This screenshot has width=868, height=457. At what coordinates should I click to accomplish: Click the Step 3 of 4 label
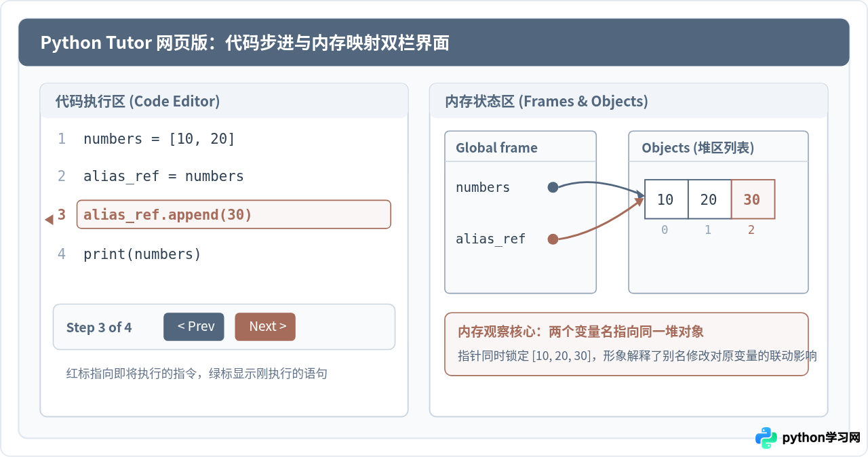click(99, 327)
